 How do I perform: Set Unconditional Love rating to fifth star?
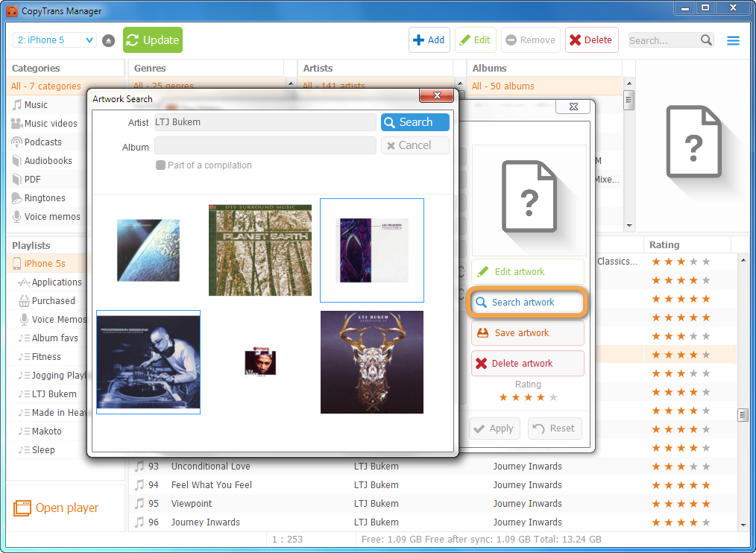point(706,467)
